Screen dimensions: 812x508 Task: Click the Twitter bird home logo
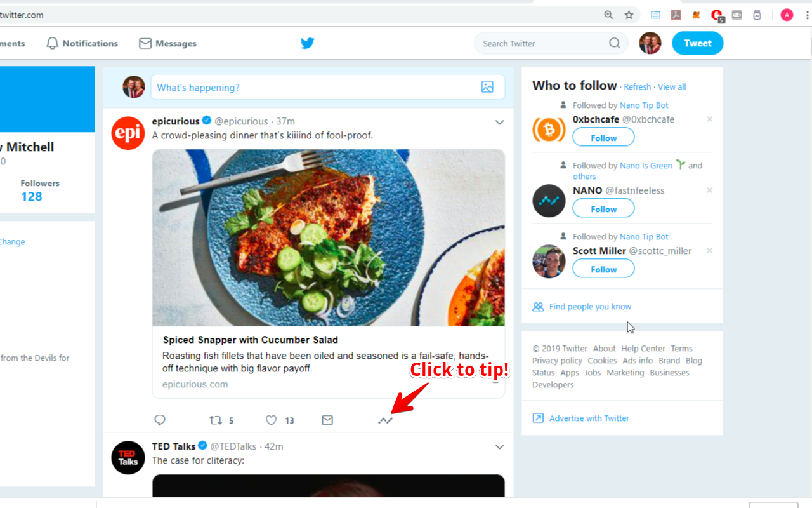(x=308, y=43)
